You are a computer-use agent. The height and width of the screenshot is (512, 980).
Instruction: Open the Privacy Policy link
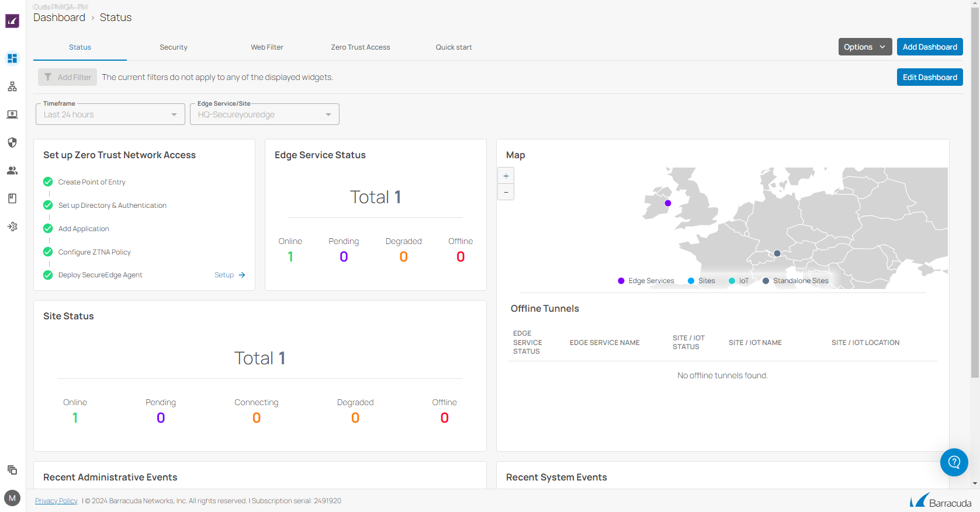coord(56,501)
